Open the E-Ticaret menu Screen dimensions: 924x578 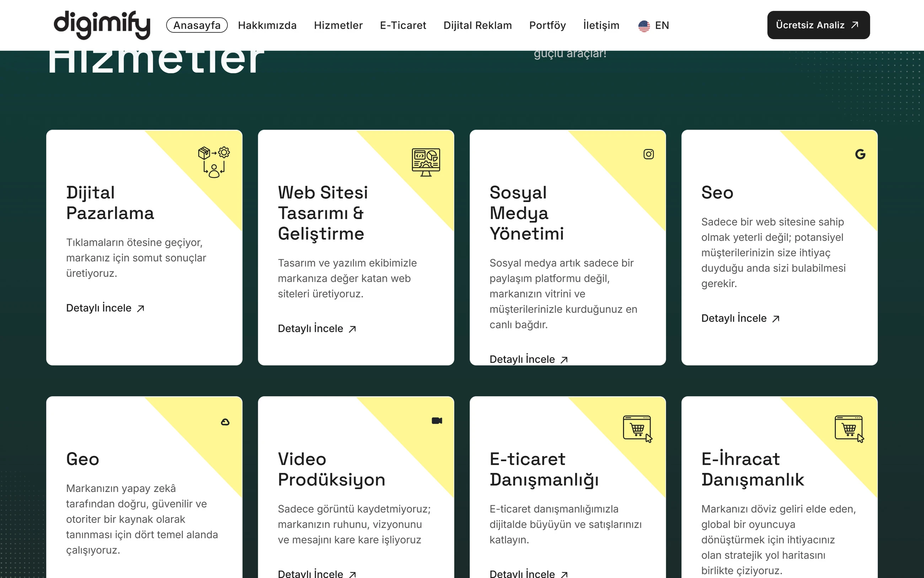click(403, 25)
